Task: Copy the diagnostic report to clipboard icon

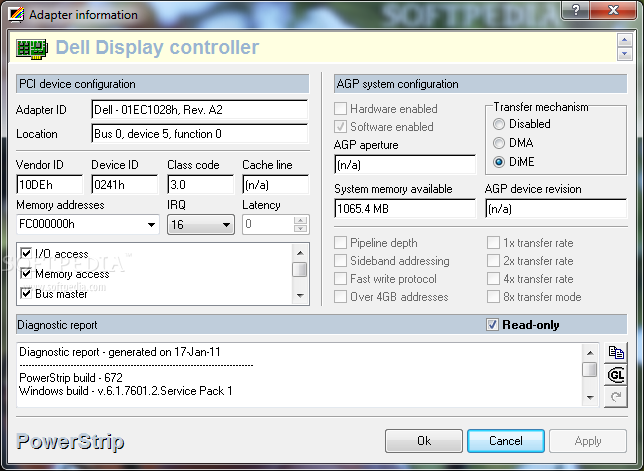Action: click(616, 353)
